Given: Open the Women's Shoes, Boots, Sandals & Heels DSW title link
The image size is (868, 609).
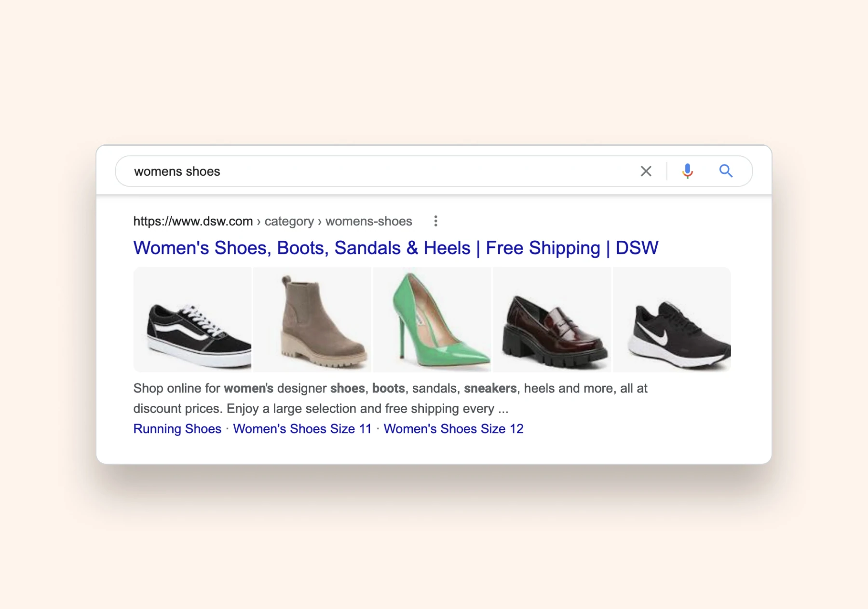Looking at the screenshot, I should (x=395, y=248).
